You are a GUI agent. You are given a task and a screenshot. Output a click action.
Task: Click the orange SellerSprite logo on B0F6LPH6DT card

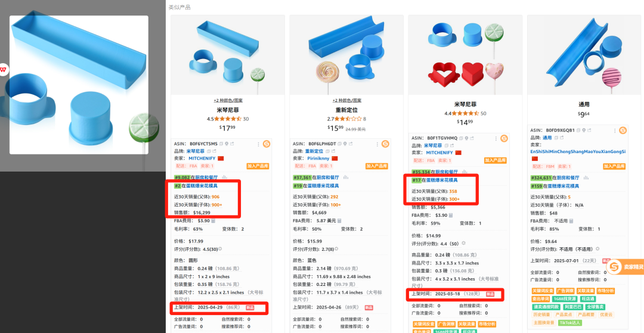click(385, 144)
